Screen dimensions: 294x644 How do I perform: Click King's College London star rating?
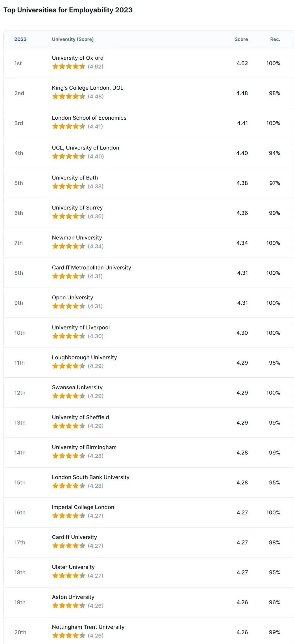[69, 96]
